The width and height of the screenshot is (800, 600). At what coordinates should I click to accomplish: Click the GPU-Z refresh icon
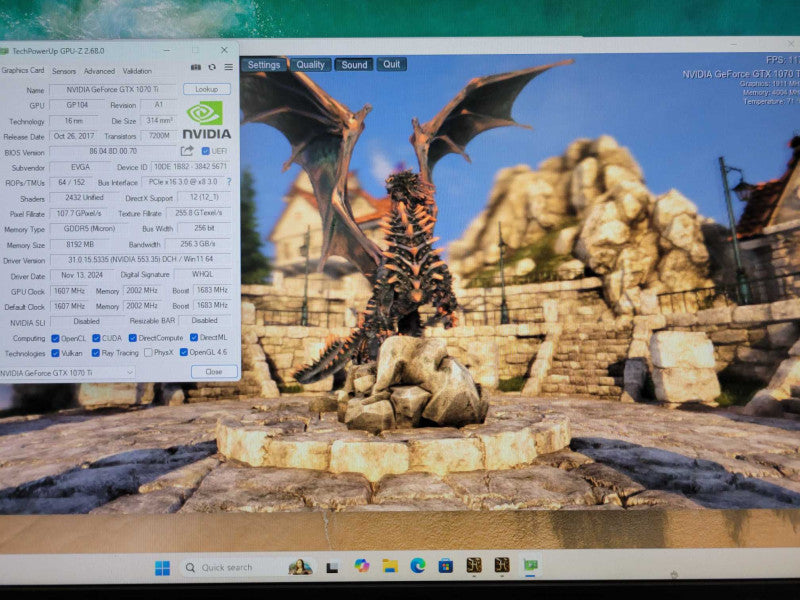pyautogui.click(x=212, y=67)
